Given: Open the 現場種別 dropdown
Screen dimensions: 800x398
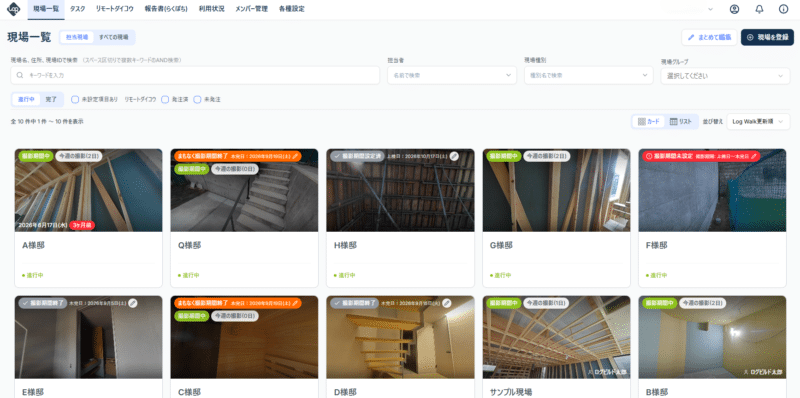Looking at the screenshot, I should coord(588,75).
